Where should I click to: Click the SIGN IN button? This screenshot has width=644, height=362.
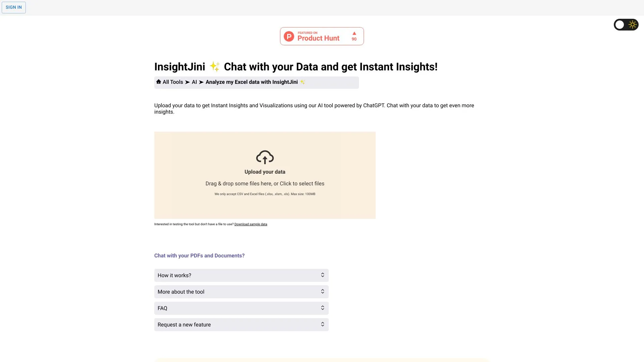pyautogui.click(x=13, y=7)
